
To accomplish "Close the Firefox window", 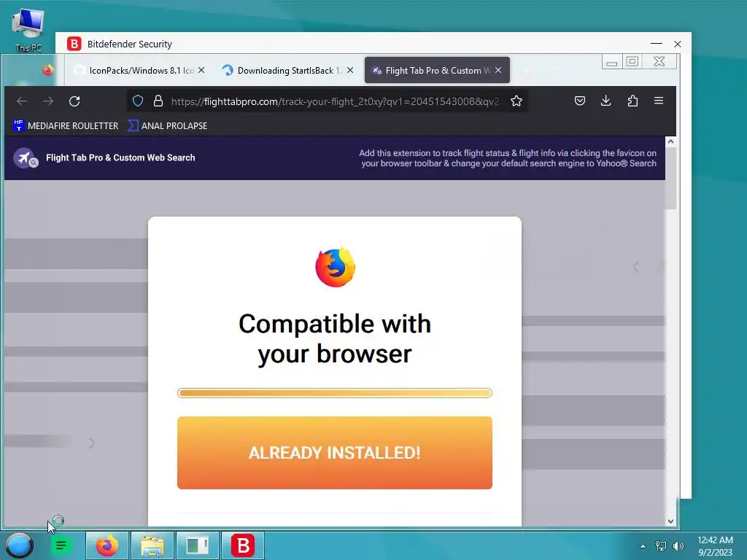I will tap(659, 62).
